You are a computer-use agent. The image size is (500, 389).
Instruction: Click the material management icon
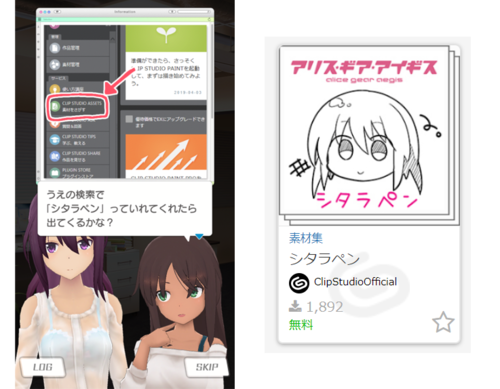(55, 65)
